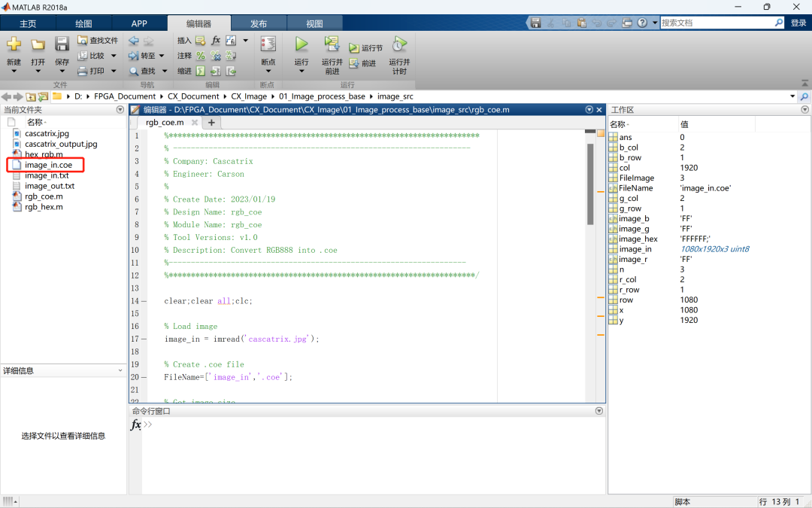Click the Breakpoints icon

(268, 44)
